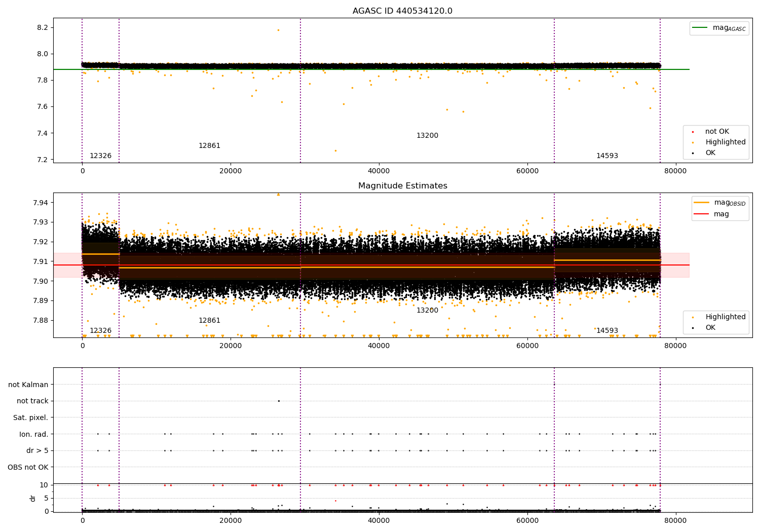The width and height of the screenshot is (760, 532).
Task: Click the 10 tick on the dr axis
Action: pyautogui.click(x=44, y=485)
